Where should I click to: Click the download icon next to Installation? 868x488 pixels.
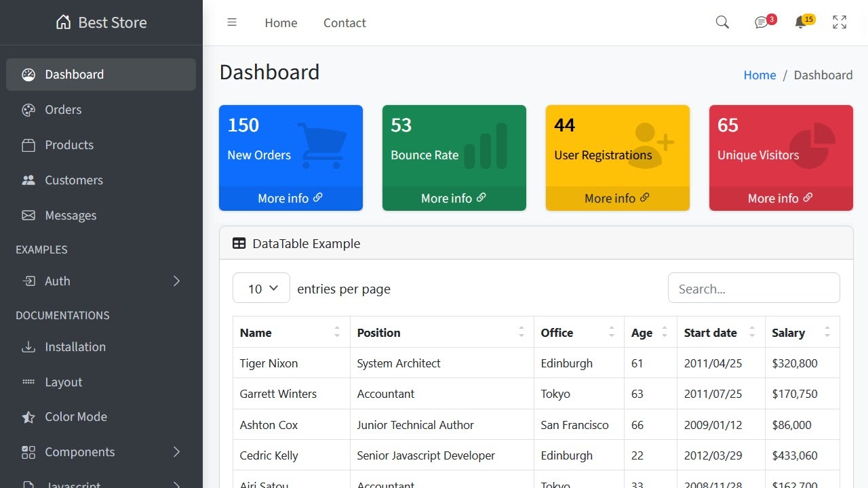28,347
